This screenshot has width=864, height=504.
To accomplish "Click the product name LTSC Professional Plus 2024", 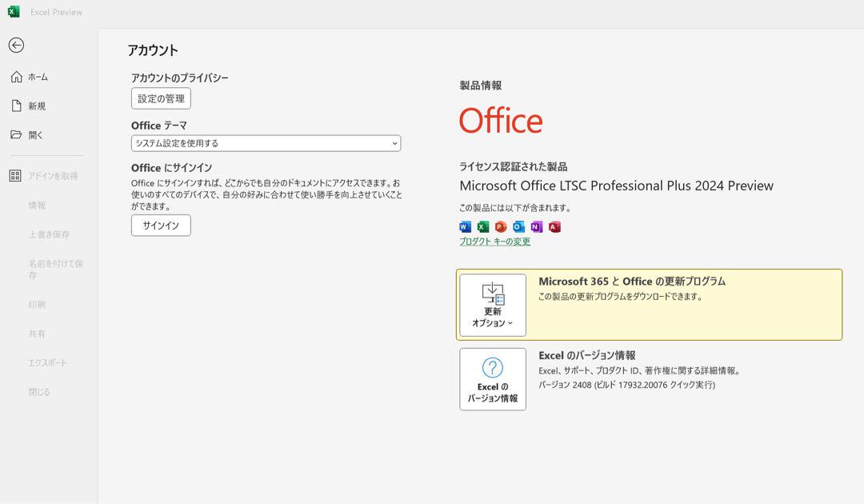I will coord(617,186).
